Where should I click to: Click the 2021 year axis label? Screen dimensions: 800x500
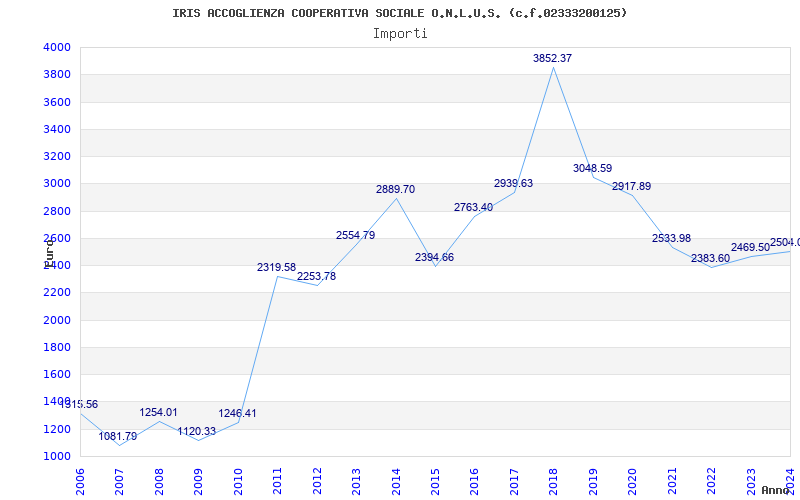point(672,482)
